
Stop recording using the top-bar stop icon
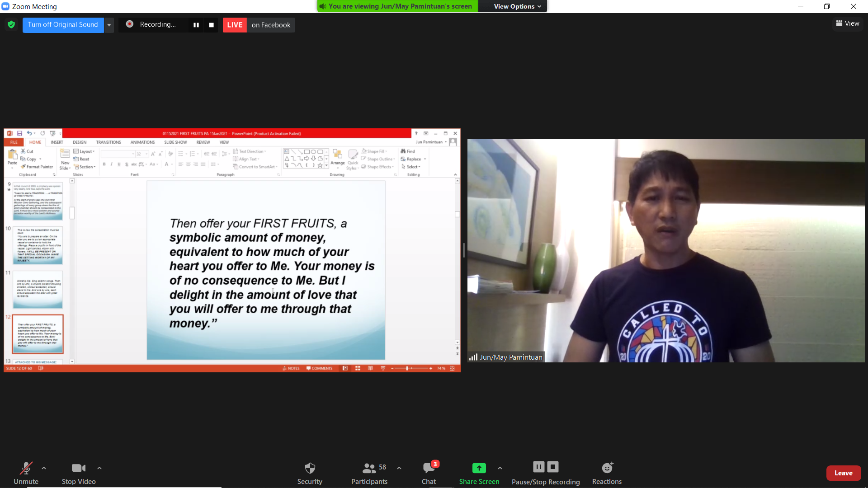pos(211,25)
